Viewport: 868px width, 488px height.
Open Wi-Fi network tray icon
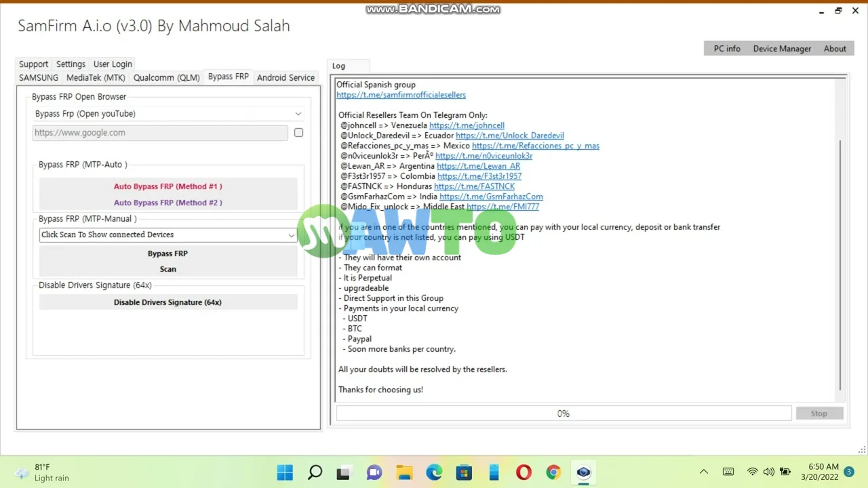(x=752, y=472)
